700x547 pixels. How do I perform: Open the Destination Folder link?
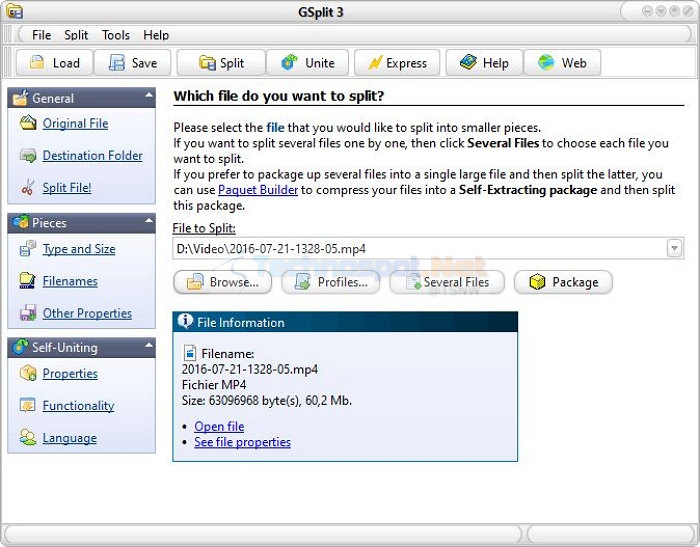[92, 155]
